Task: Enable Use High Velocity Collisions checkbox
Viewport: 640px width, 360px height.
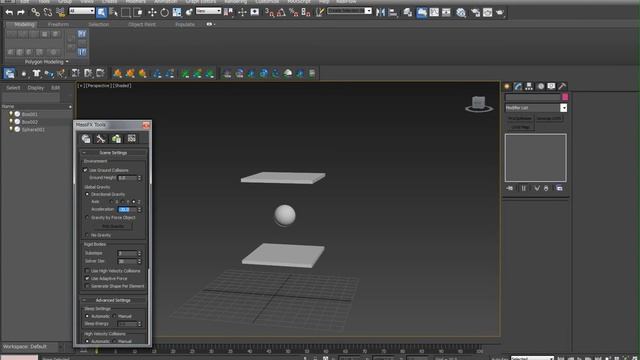Action: (x=87, y=271)
